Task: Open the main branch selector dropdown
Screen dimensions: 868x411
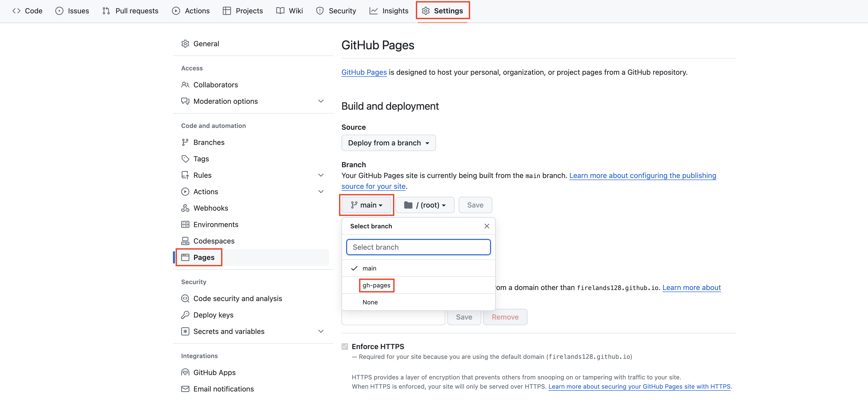Action: pyautogui.click(x=367, y=206)
